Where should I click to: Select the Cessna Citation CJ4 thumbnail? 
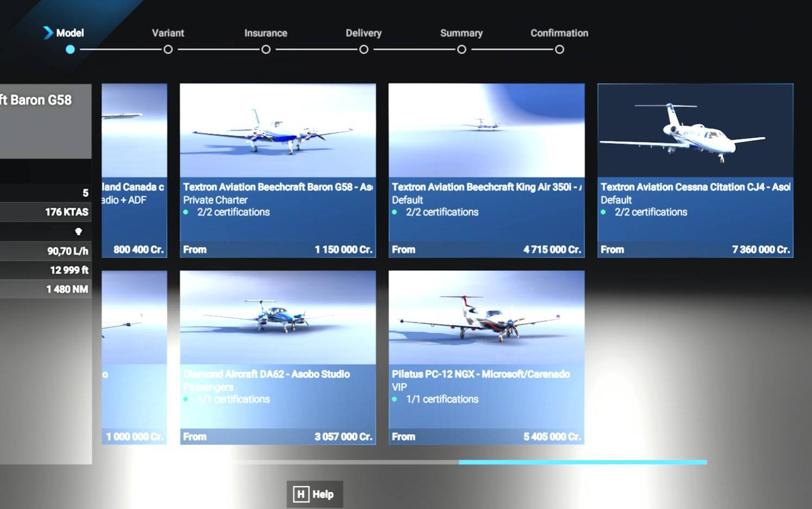tap(695, 131)
